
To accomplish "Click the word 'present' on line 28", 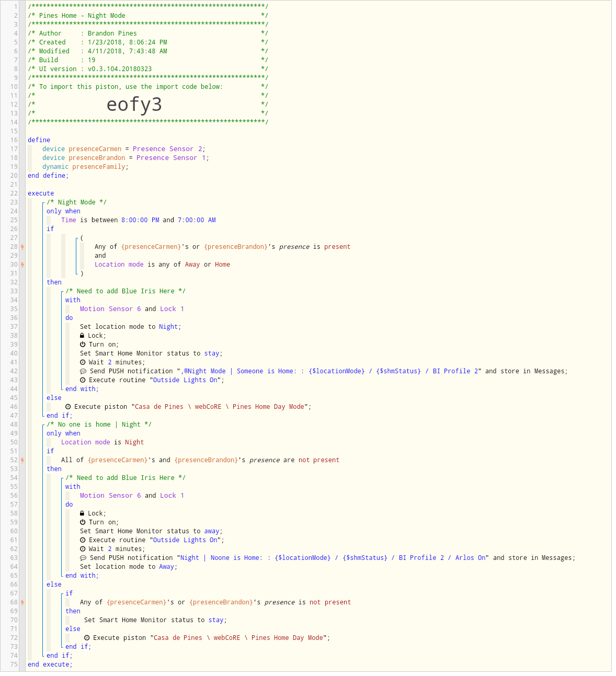I will (337, 247).
